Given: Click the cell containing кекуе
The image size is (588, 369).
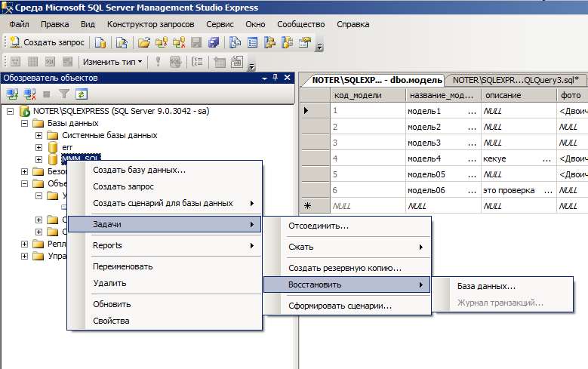Looking at the screenshot, I should click(x=519, y=158).
